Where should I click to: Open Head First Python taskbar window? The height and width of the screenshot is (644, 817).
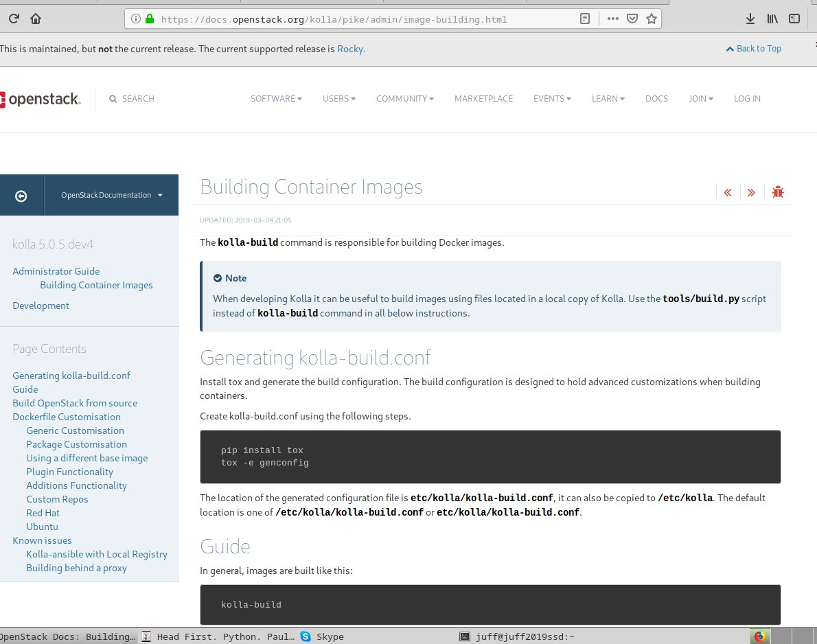[219, 636]
